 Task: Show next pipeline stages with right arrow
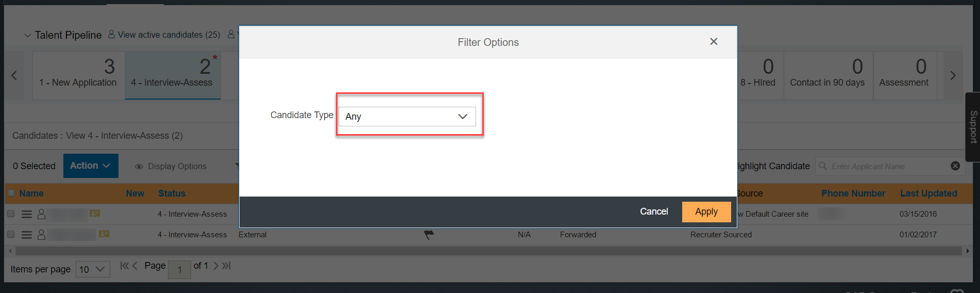[953, 75]
